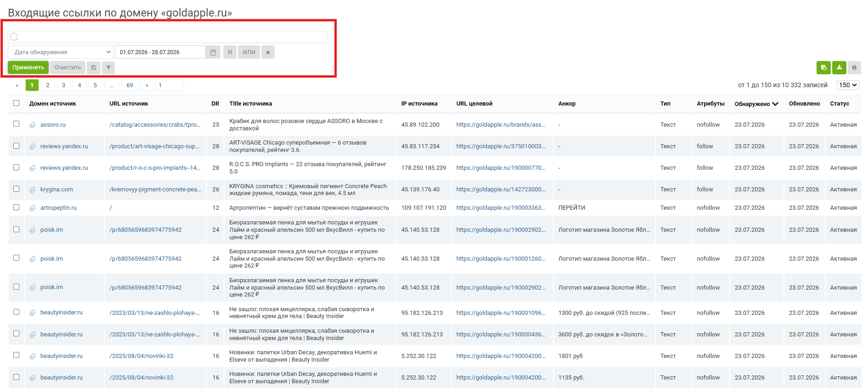Add an AND condition with 'И' button
This screenshot has width=868, height=391.
click(230, 52)
